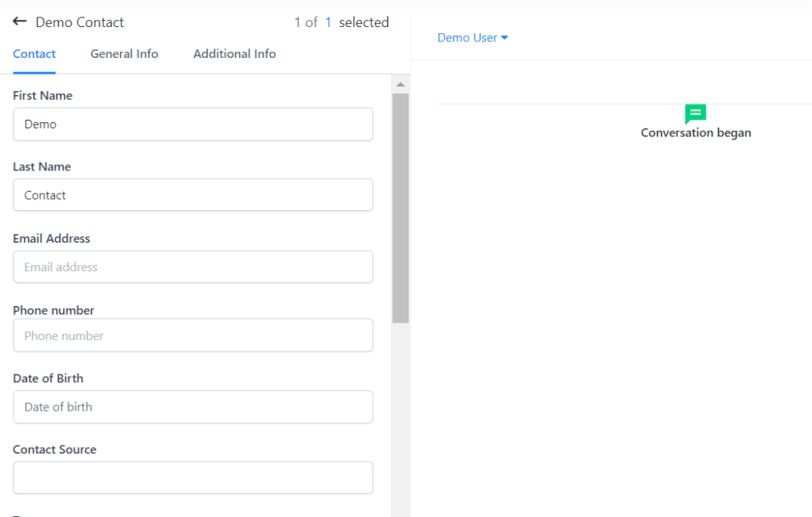Viewport: 812px width, 517px height.
Task: Click the blue selected count number
Action: 328,22
